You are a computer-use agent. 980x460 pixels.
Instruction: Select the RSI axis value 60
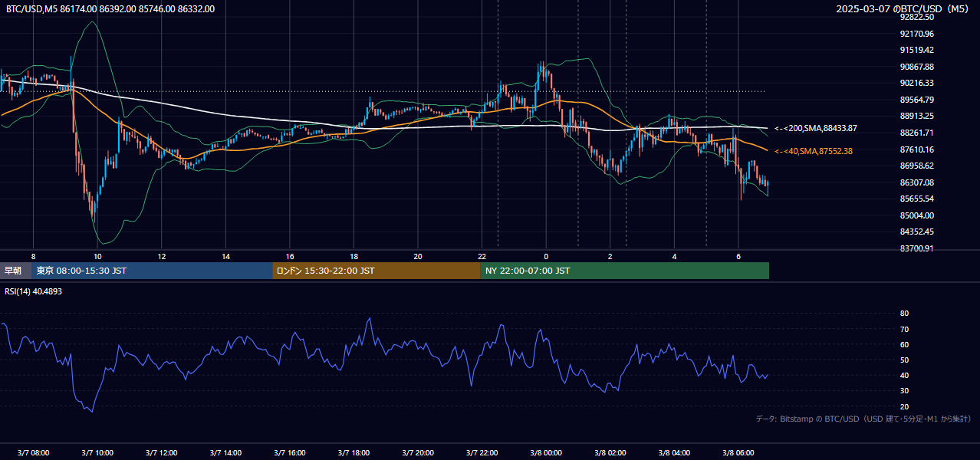tap(904, 344)
